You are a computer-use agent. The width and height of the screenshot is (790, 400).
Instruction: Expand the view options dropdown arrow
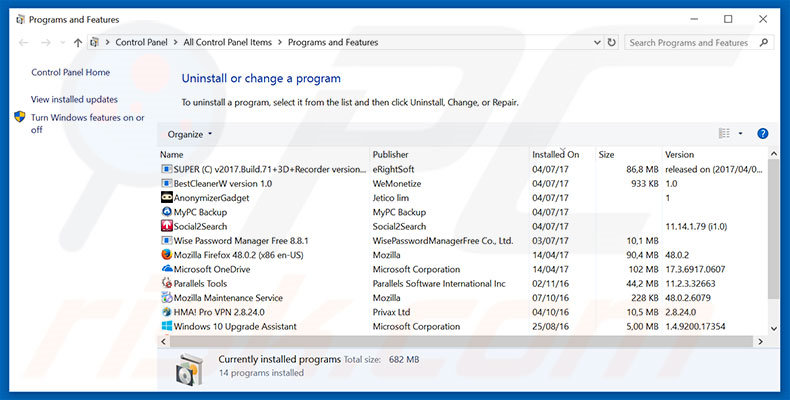point(740,134)
